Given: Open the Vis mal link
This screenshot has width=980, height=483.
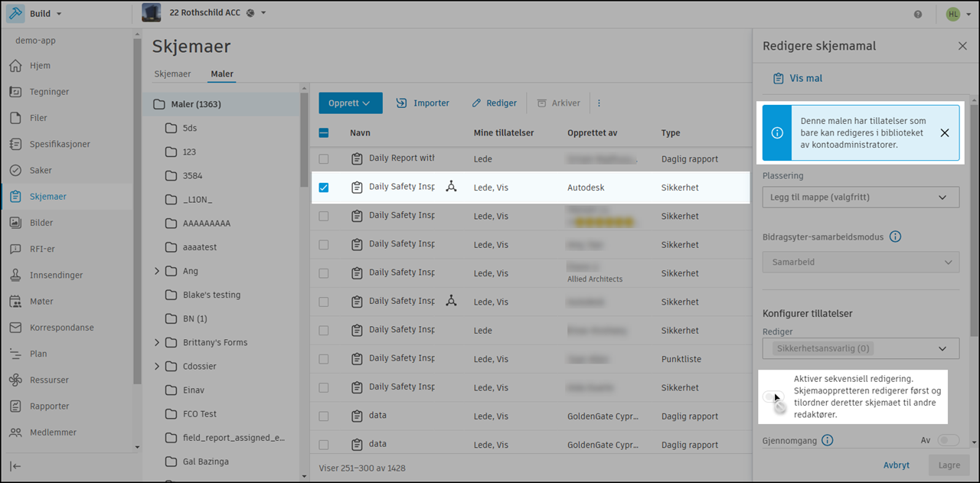Looking at the screenshot, I should click(798, 78).
